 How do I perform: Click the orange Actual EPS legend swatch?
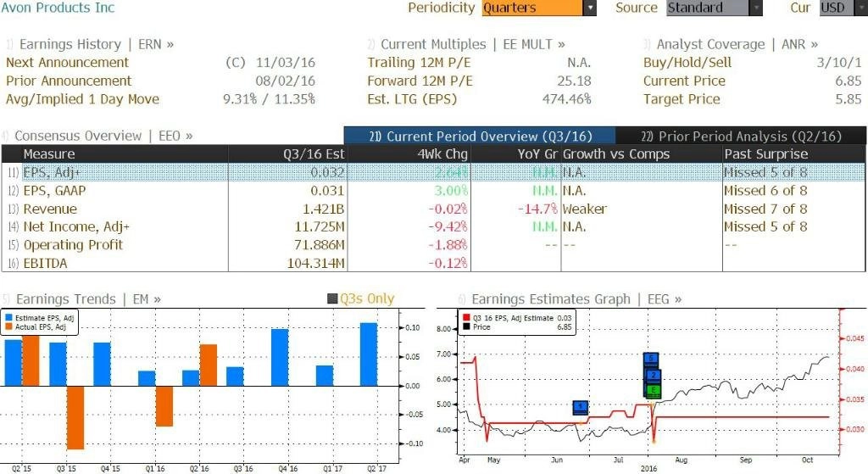pos(8,326)
